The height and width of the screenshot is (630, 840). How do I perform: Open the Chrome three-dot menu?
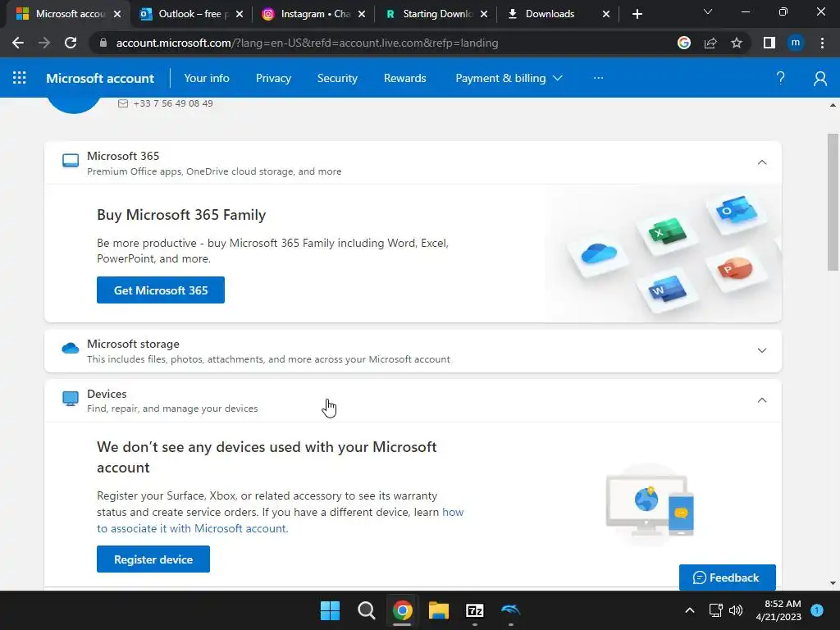click(822, 43)
